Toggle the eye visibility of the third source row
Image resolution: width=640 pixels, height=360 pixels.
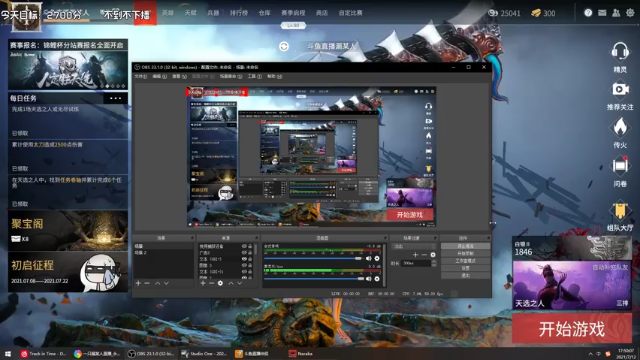(x=244, y=259)
